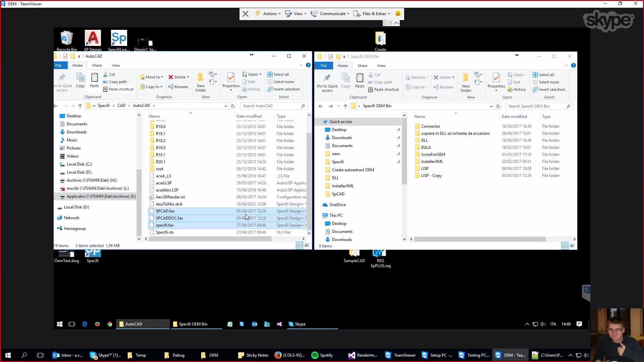
Task: Switch to Share tab in AutoCAD window
Action: tap(97, 65)
